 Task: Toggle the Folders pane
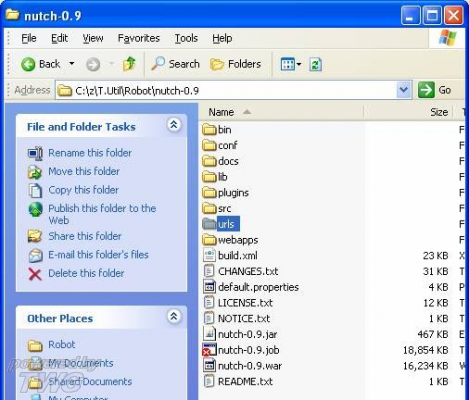(x=235, y=64)
